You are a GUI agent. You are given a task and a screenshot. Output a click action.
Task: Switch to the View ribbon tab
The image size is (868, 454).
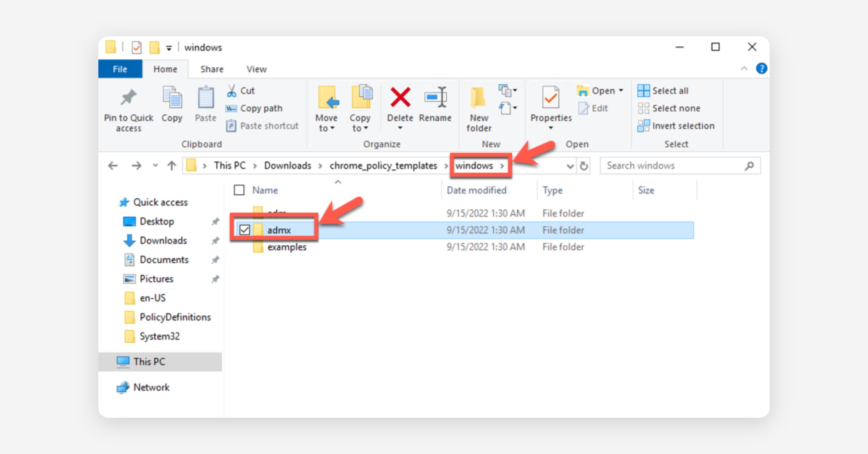click(256, 69)
